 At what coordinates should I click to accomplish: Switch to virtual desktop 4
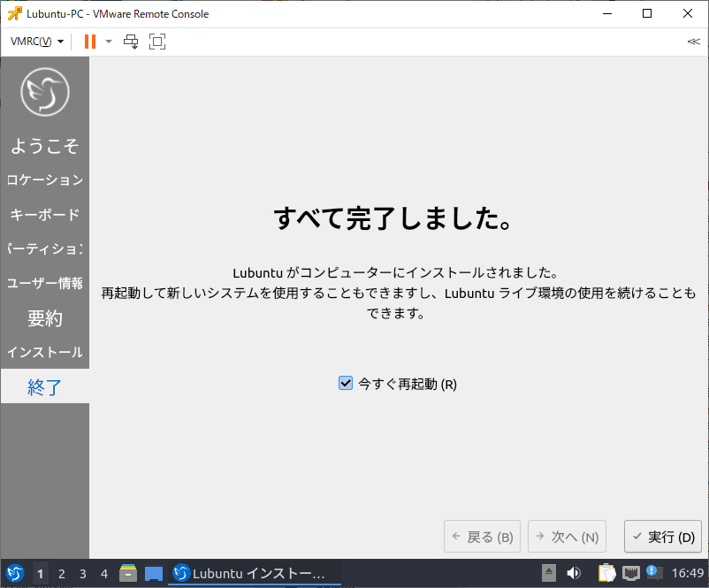click(x=104, y=574)
